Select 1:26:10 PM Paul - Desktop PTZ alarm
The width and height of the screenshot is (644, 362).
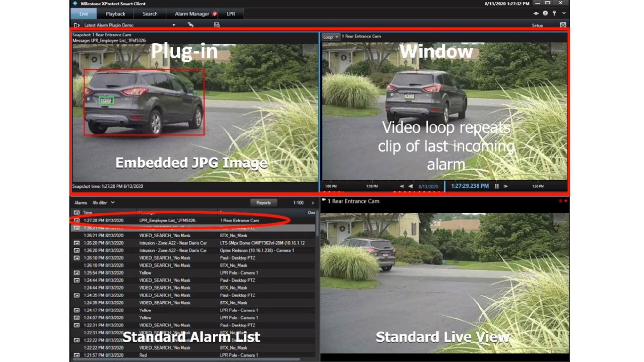point(193,258)
